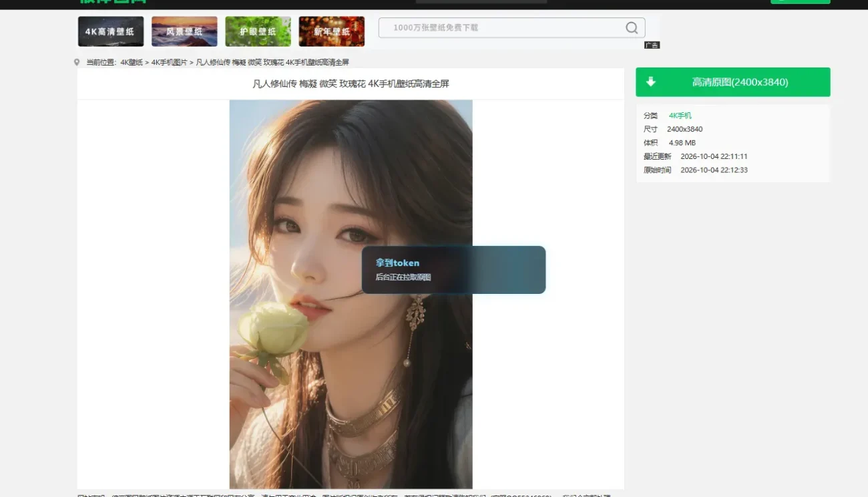This screenshot has width=868, height=497.
Task: Download 高清原图(2400x3840)
Action: (733, 82)
